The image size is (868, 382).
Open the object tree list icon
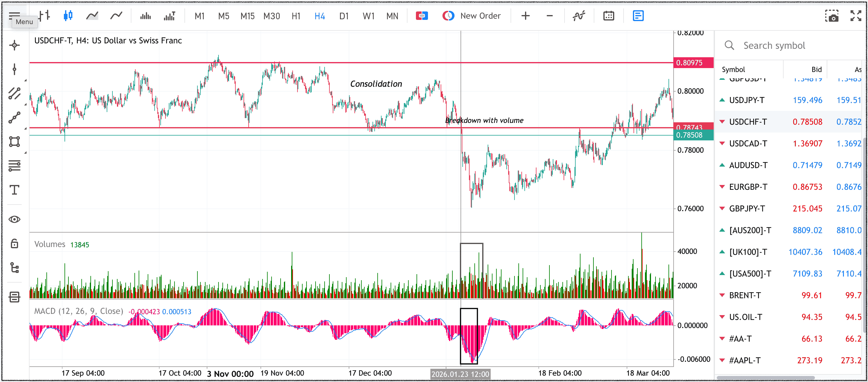click(14, 268)
